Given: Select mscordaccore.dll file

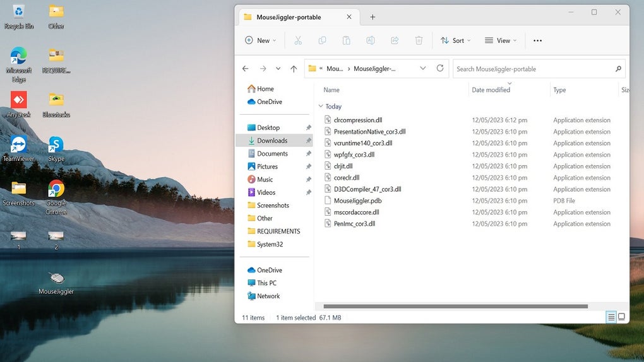Looking at the screenshot, I should point(352,212).
